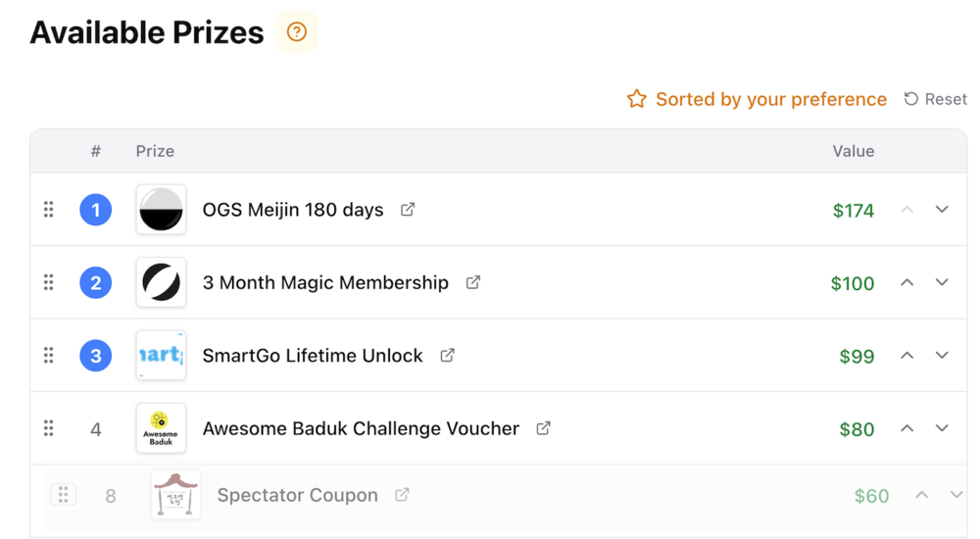980x539 pixels.
Task: Click drag handle of SmartGo Lifetime Unlock row
Action: point(48,356)
